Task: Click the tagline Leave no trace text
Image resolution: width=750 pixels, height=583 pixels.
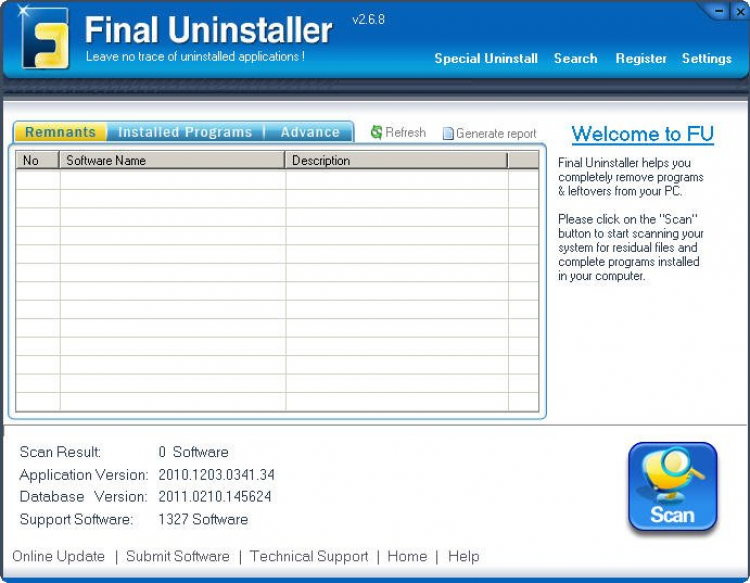Action: [195, 56]
